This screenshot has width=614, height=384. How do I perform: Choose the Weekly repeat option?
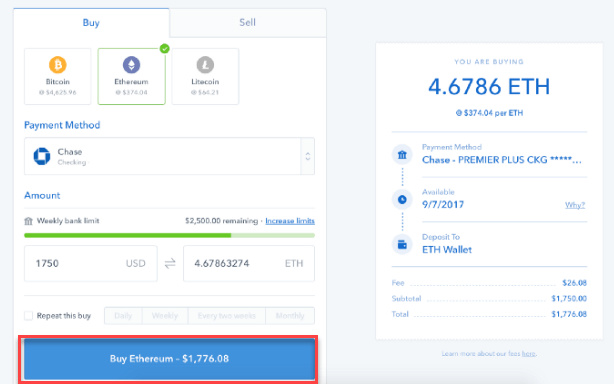[x=165, y=315]
